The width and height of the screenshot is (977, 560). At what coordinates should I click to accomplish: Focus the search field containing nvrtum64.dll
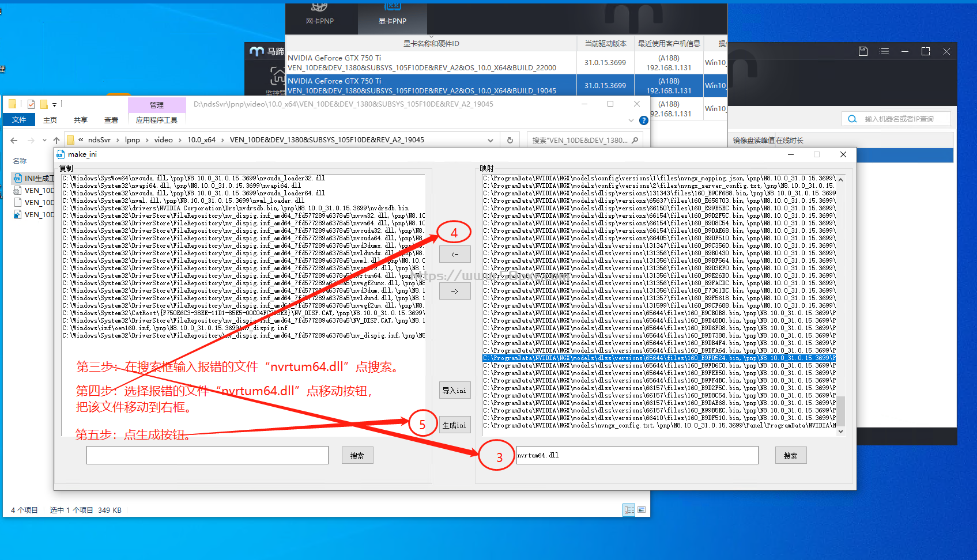[x=637, y=455]
